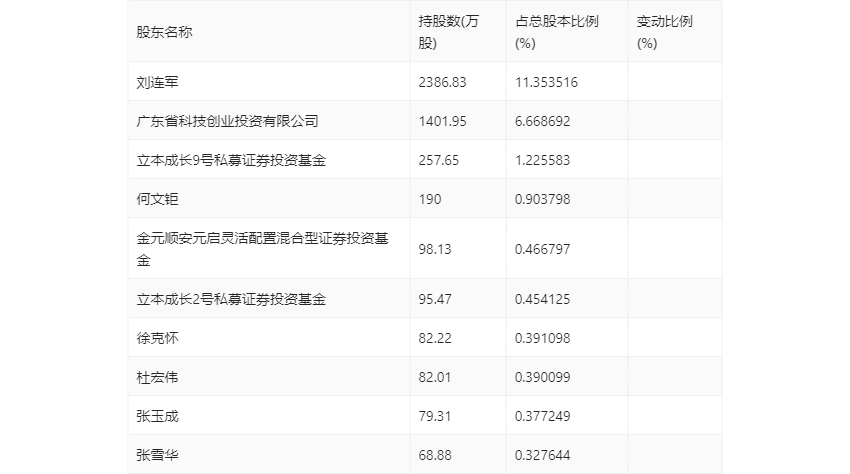Screen dimensions: 850x474
Task: Select the percentage 0.327644
Action: (543, 455)
